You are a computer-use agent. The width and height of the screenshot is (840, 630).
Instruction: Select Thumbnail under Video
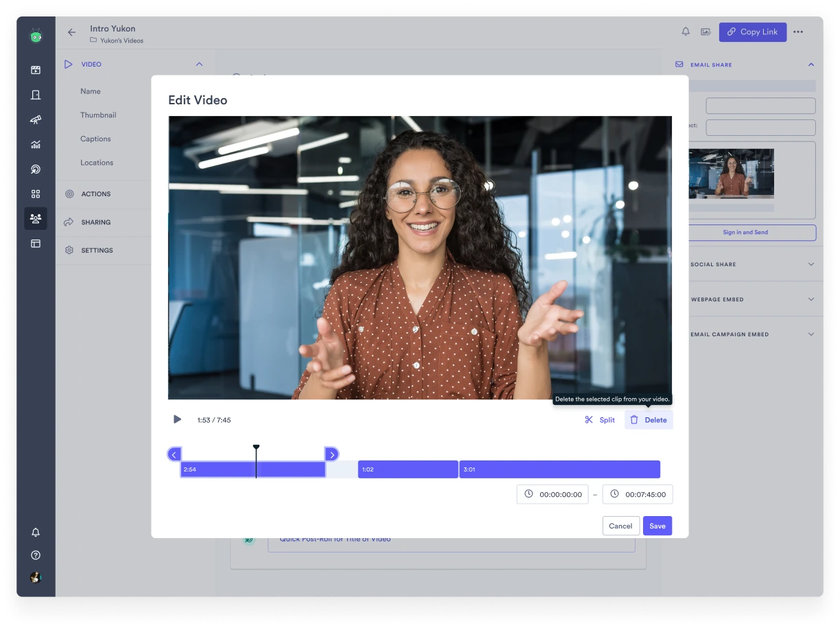98,115
